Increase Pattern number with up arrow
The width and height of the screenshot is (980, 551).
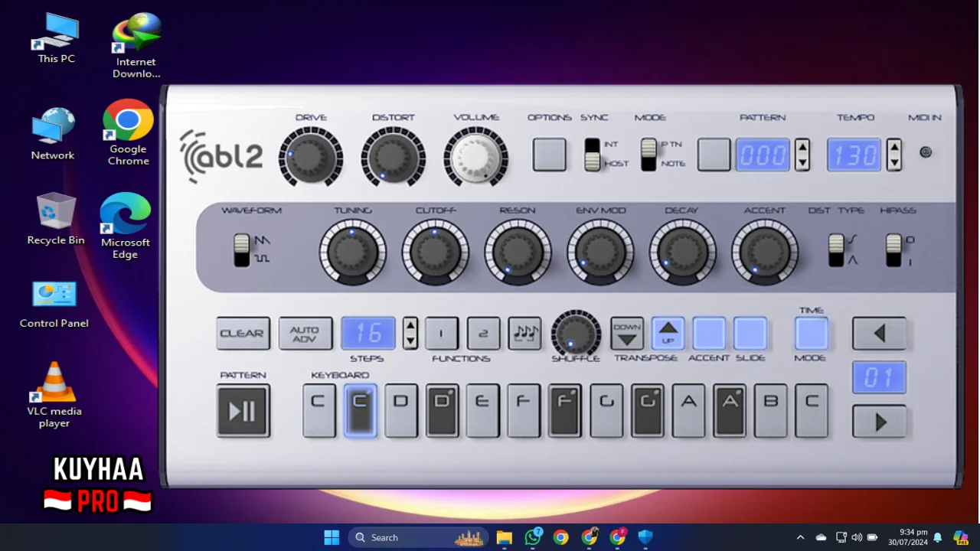coord(802,147)
